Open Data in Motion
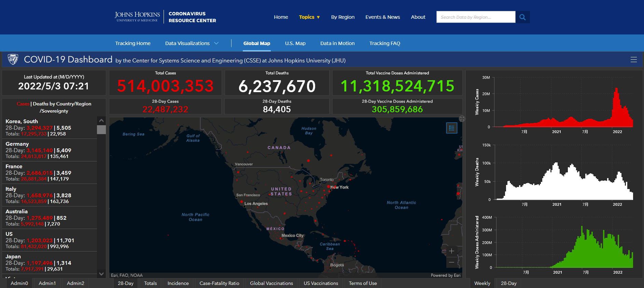This screenshot has height=288, width=644. click(337, 43)
